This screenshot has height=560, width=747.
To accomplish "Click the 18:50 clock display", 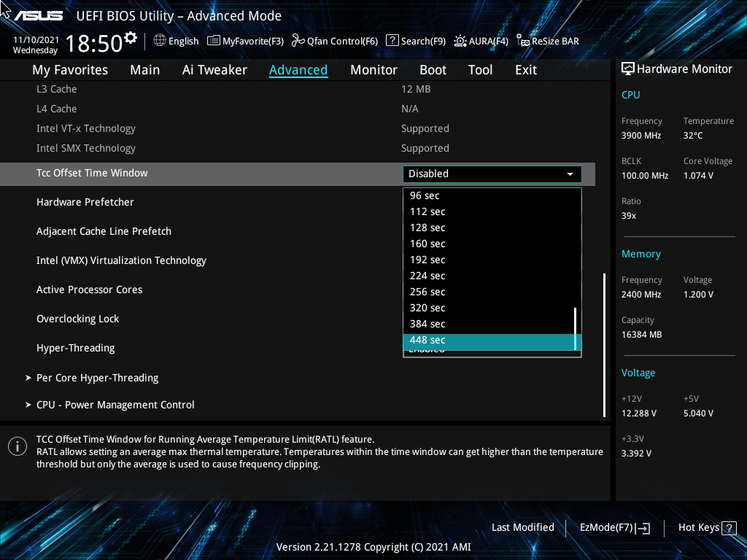I will [x=94, y=44].
